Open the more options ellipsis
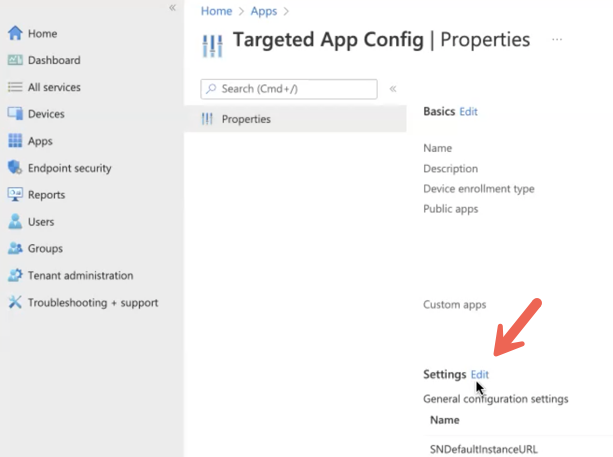Image resolution: width=613 pixels, height=457 pixels. 557,39
